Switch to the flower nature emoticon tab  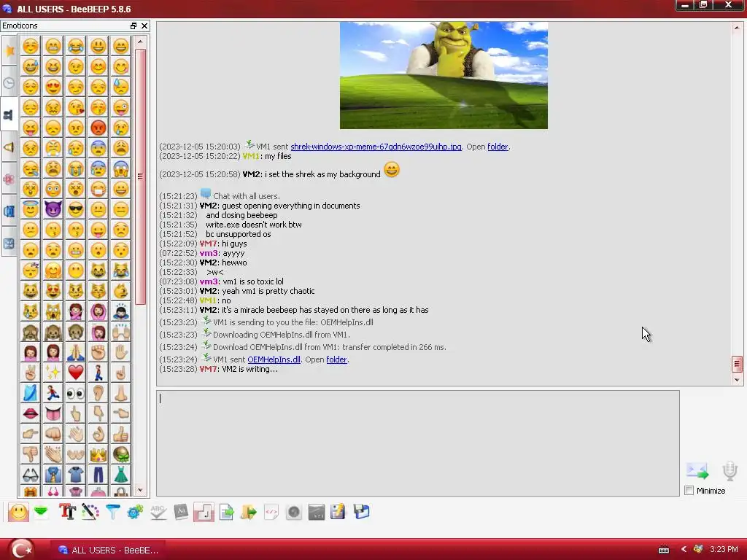click(x=9, y=179)
